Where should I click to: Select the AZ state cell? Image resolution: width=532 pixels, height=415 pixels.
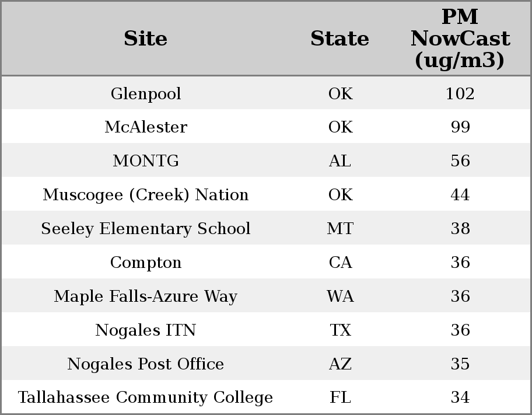coord(339,364)
